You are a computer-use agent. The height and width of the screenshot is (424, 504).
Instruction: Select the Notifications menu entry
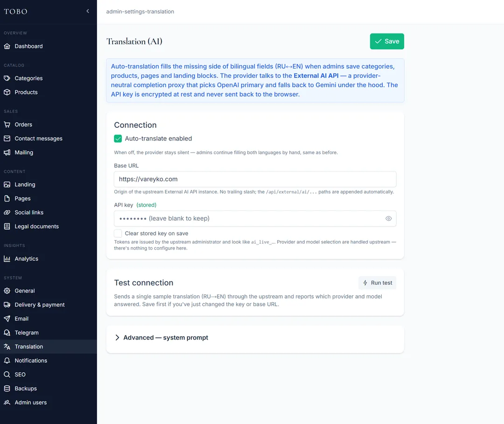pyautogui.click(x=48, y=361)
